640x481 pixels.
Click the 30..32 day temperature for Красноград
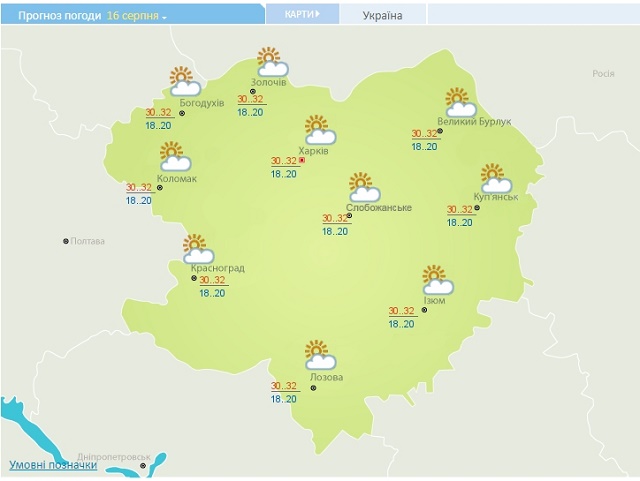pos(212,280)
